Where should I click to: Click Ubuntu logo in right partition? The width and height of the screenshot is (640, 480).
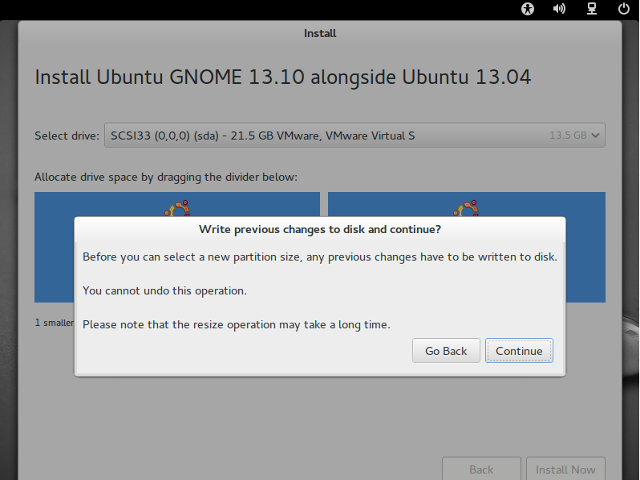pyautogui.click(x=466, y=208)
